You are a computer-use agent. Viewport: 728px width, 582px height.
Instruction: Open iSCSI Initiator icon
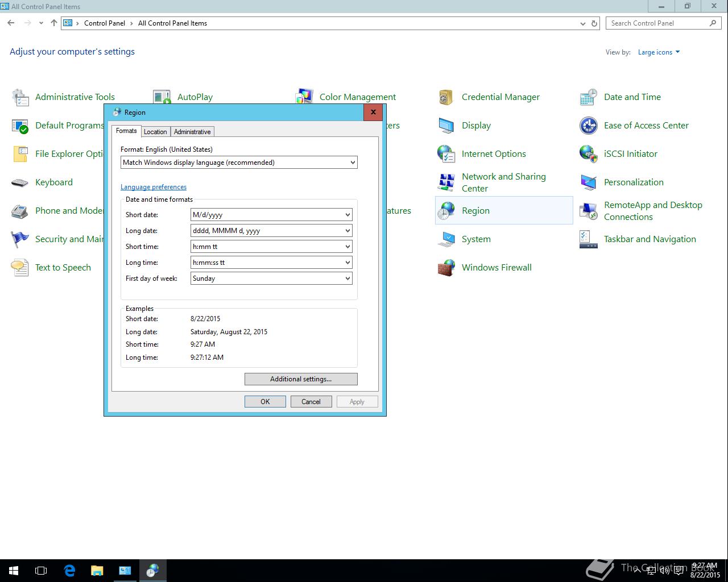tap(589, 154)
